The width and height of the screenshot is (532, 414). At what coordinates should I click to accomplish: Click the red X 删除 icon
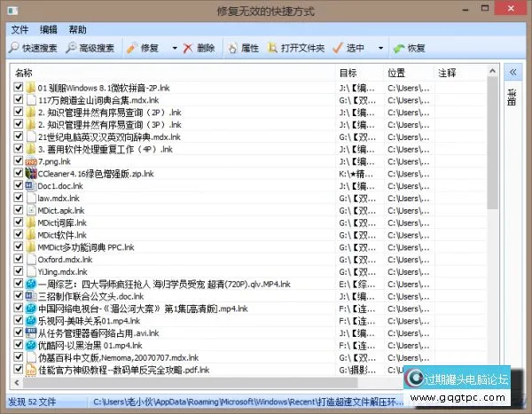pyautogui.click(x=188, y=48)
